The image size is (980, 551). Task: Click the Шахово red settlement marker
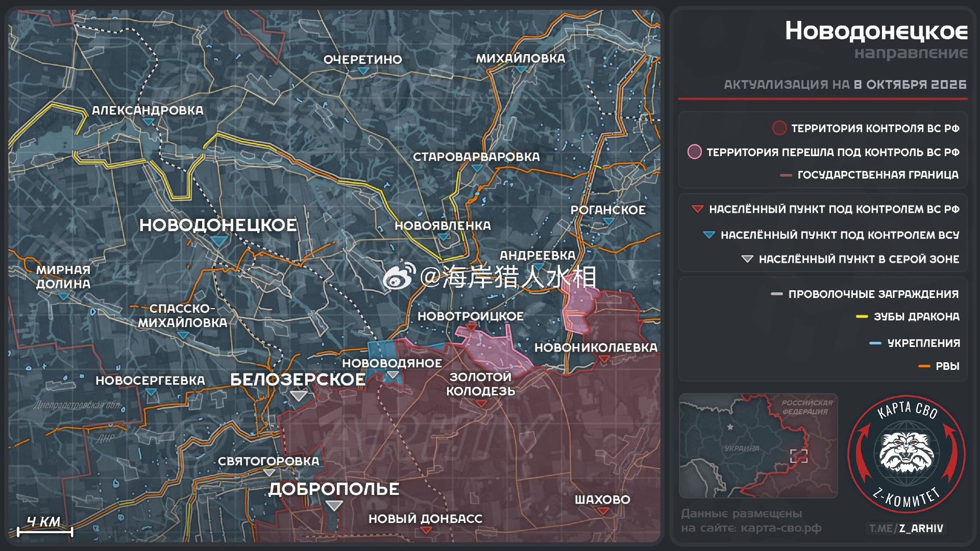(x=603, y=511)
